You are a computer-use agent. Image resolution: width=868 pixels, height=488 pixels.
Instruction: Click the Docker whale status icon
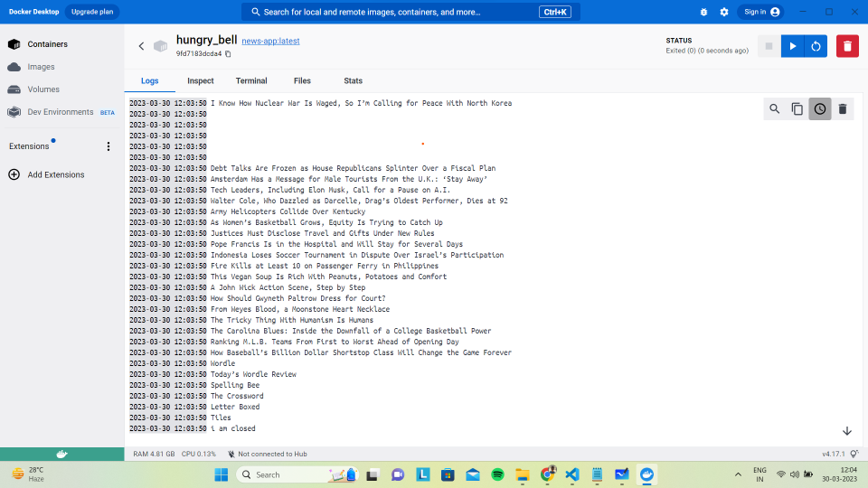click(62, 455)
